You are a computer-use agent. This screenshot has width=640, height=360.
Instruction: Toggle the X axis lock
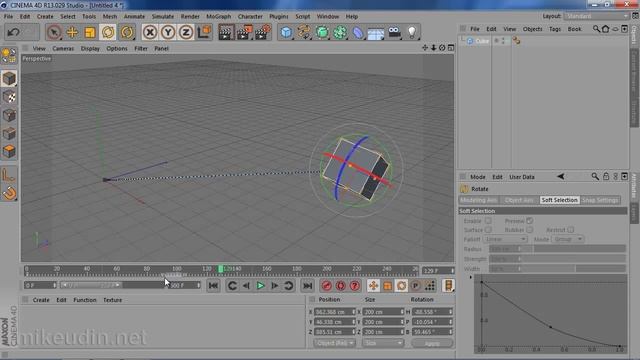pos(150,32)
